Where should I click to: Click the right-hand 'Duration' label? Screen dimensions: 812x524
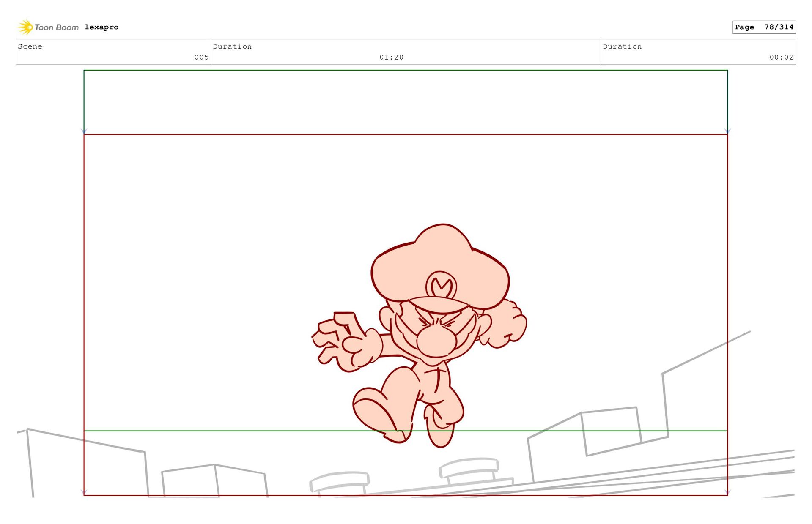pos(622,46)
